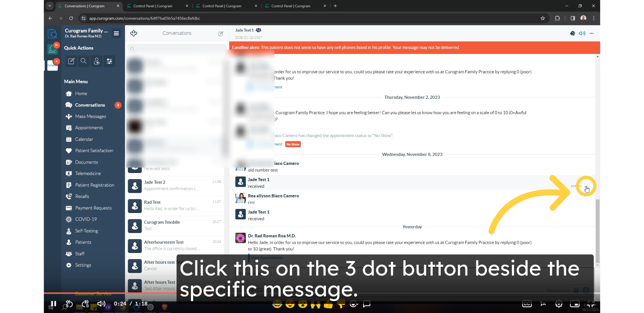The image size is (644, 313).
Task: Open the three-dot menu in the chat header
Action: tap(592, 33)
